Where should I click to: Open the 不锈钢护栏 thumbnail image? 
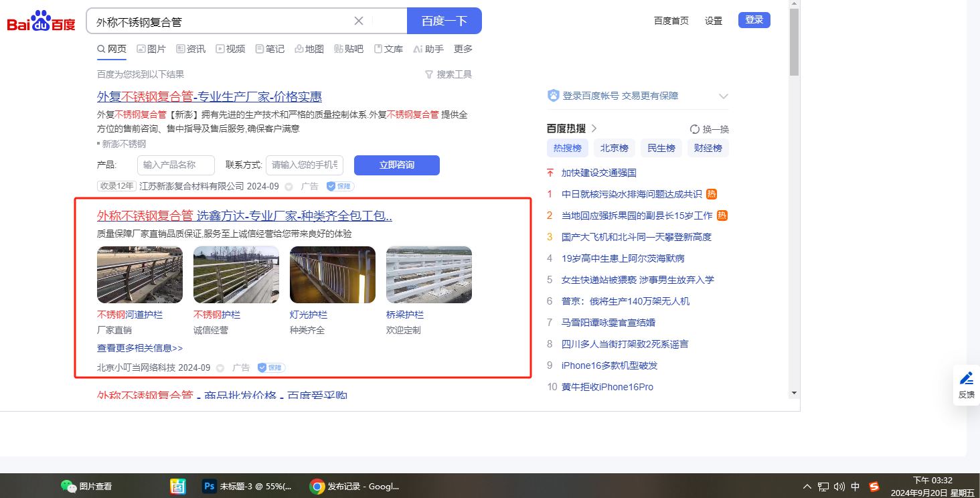[x=236, y=275]
